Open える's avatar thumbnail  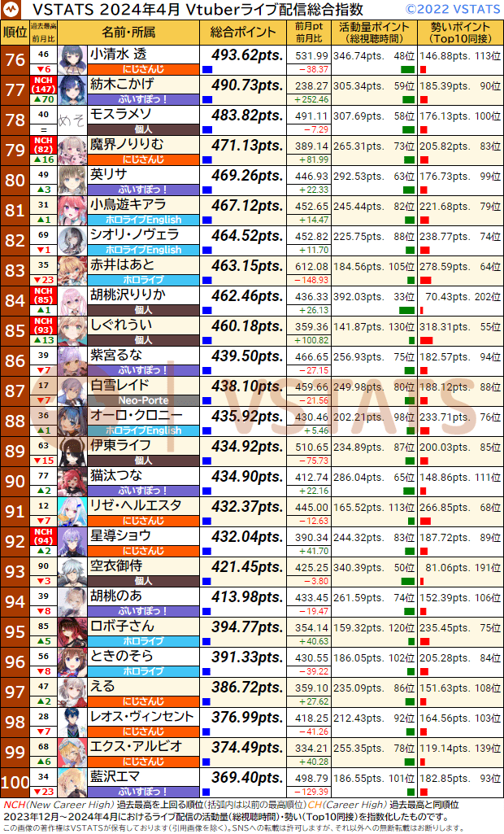(72, 692)
